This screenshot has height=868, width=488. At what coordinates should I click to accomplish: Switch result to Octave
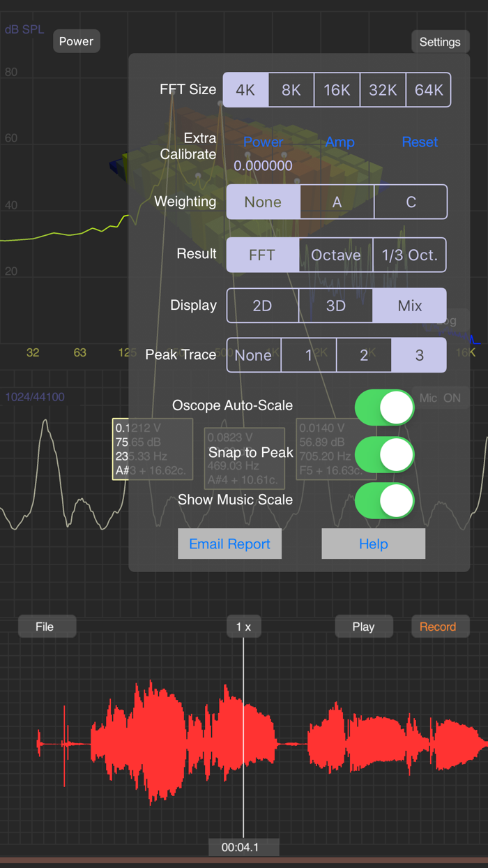click(335, 255)
